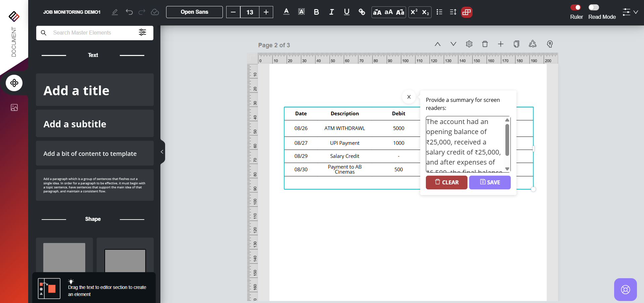Toggle bold text formatting
Viewport: 644px width, 303px height.
click(316, 12)
